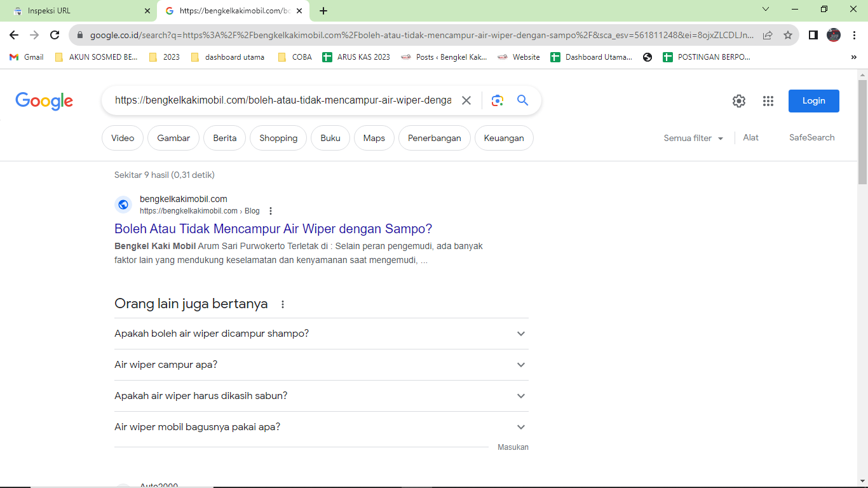Open the Posts ‹ Bengkel Kak bookmark
Screen dimensions: 868x488
(444, 57)
